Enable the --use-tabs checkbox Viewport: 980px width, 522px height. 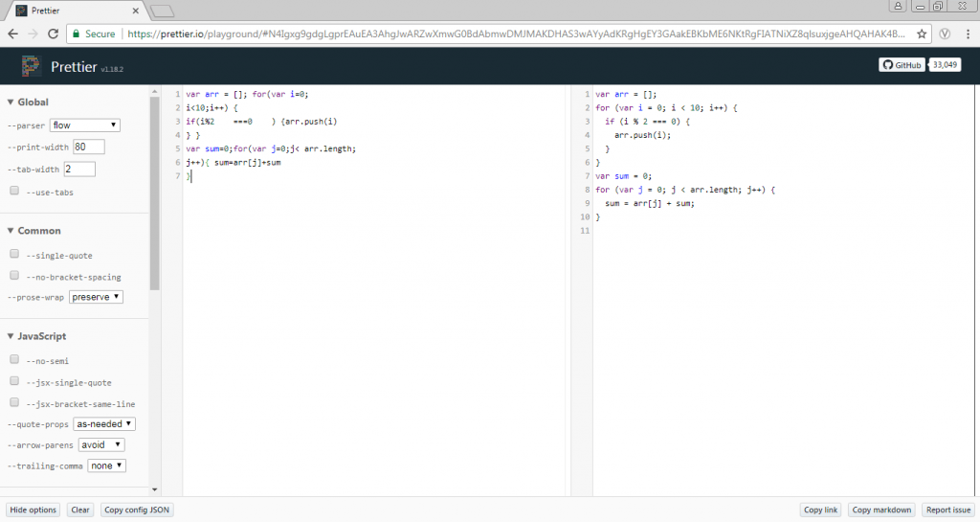coord(14,191)
